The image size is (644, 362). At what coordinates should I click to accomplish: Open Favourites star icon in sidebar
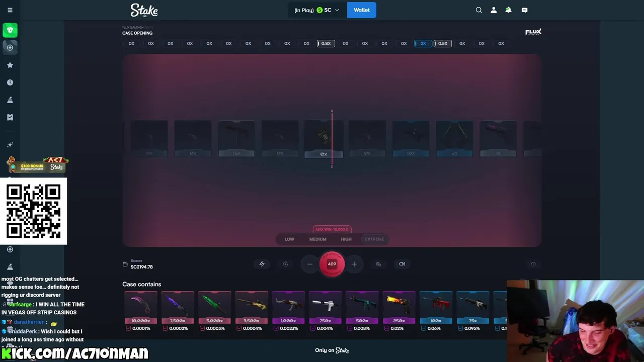click(10, 65)
